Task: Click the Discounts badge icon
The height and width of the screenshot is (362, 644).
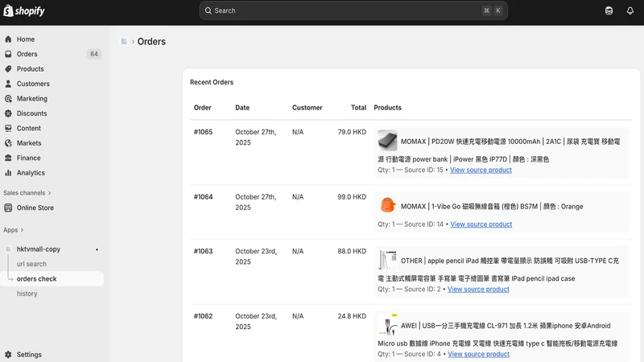Action: (8, 113)
